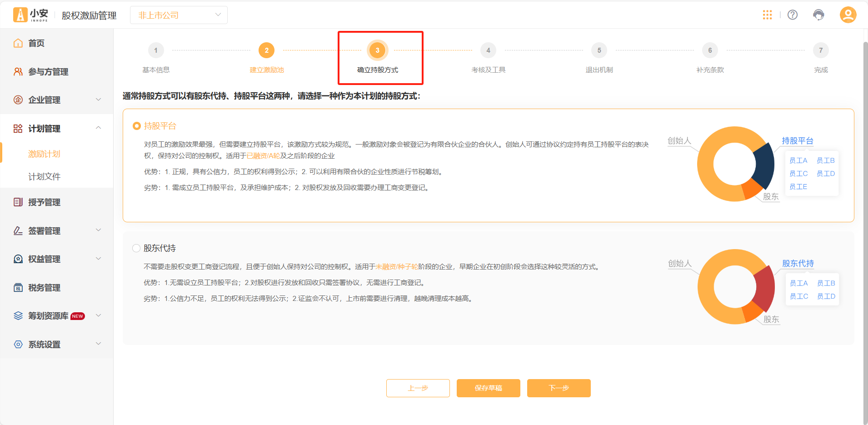
Task: Click the 首页 home icon
Action: 18,43
